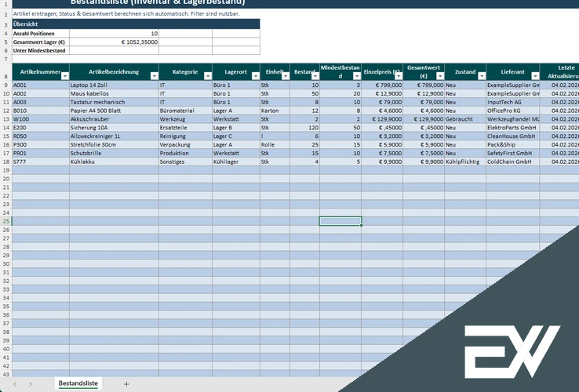Select the cell containing Laptop 14 Zoll
The image size is (579, 392).
[114, 85]
